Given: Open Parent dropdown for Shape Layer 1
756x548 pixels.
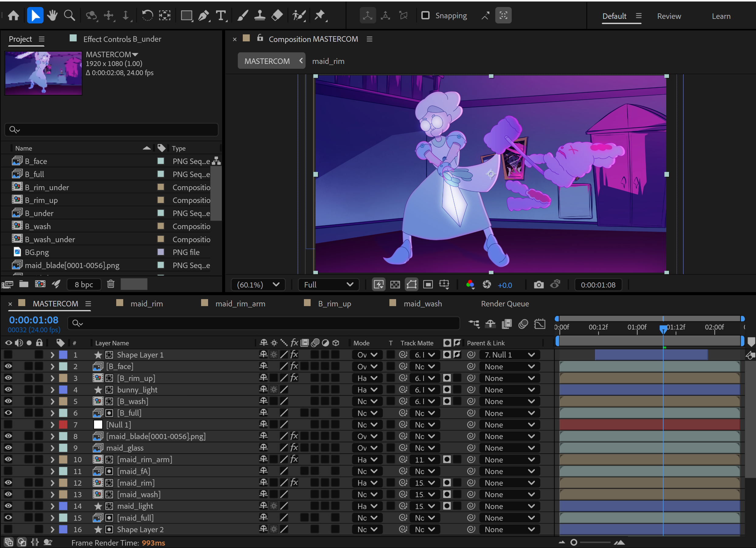Looking at the screenshot, I should pyautogui.click(x=510, y=355).
